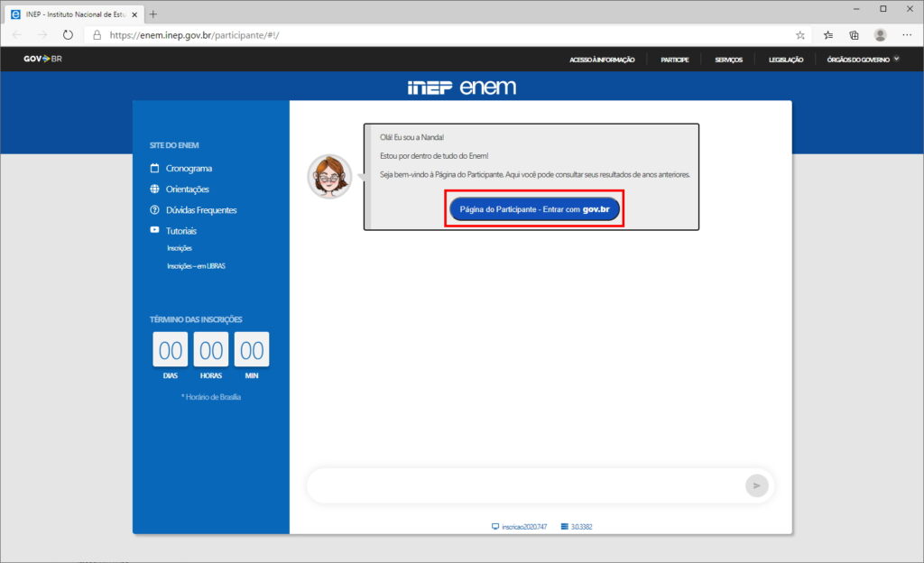Click the DIAS countdown box

pos(171,349)
